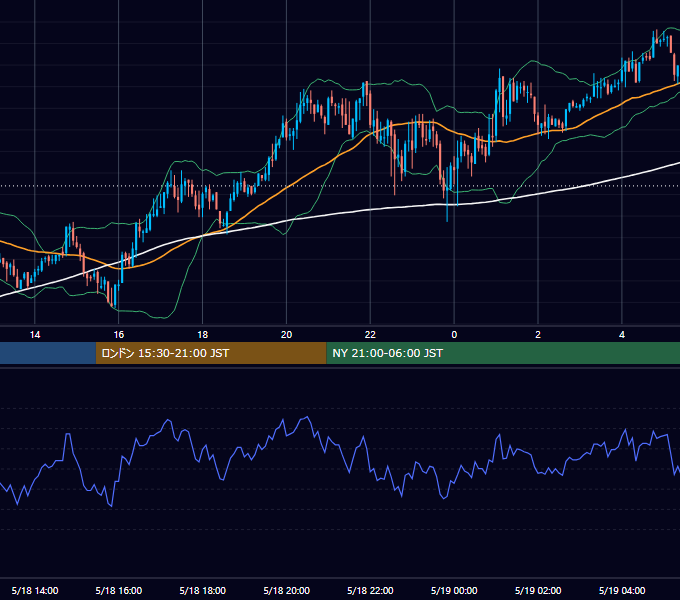Click the 14 hour label on chart axis
The width and height of the screenshot is (680, 600).
[x=35, y=335]
